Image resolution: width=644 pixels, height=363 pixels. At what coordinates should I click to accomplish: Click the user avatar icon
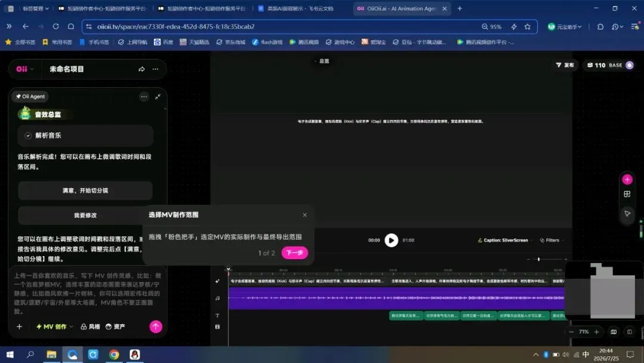(630, 65)
